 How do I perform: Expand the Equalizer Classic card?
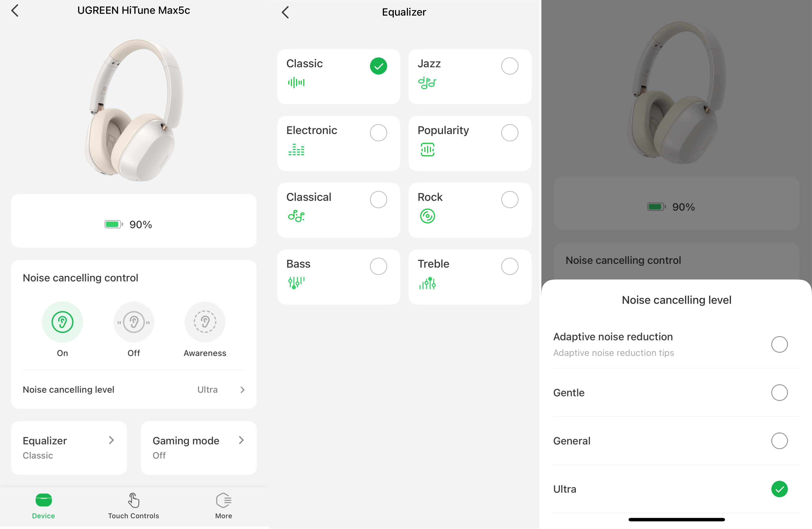click(69, 448)
